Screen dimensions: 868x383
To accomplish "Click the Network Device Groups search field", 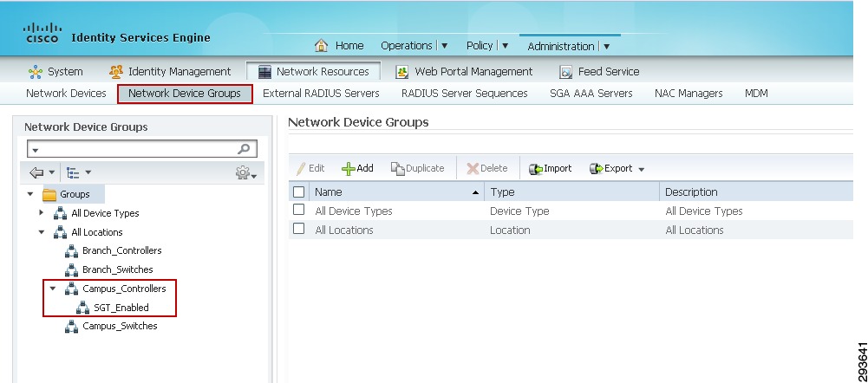I will pos(141,149).
